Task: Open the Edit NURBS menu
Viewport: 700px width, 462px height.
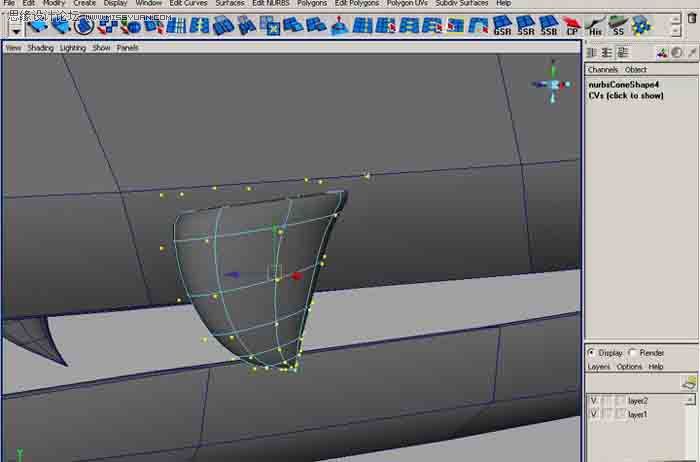Action: click(x=270, y=4)
